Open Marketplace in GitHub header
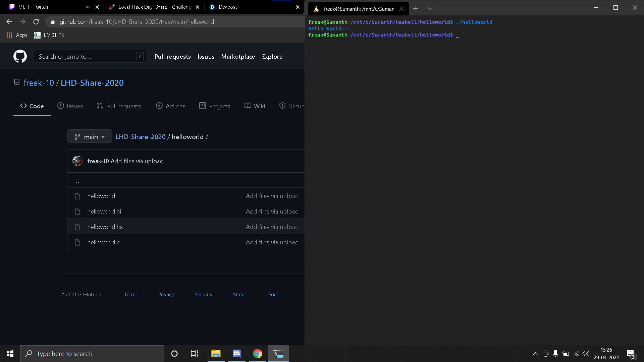 [x=238, y=57]
